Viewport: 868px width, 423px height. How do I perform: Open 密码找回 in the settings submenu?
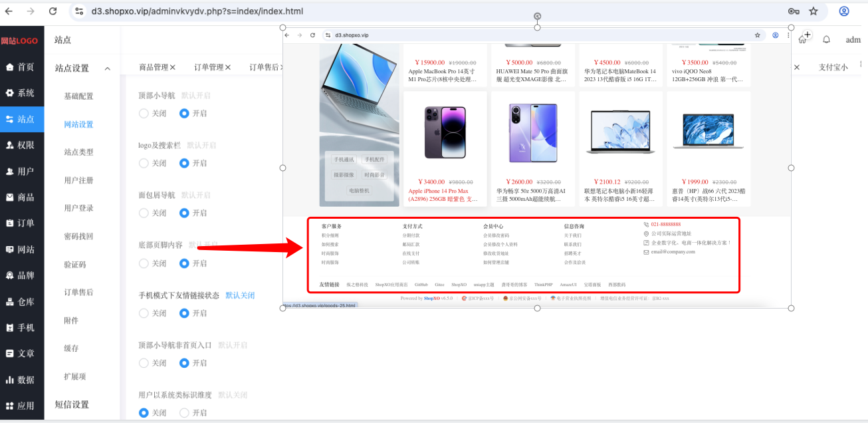[x=78, y=236]
